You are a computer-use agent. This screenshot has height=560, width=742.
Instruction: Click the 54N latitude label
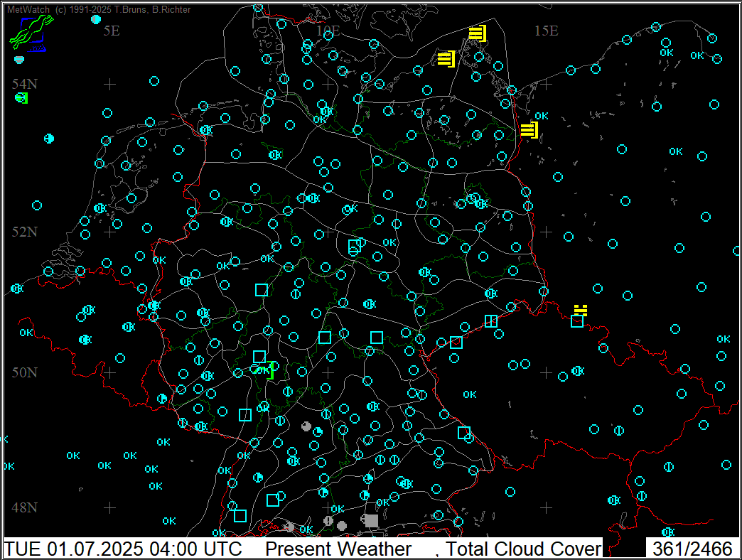click(25, 84)
